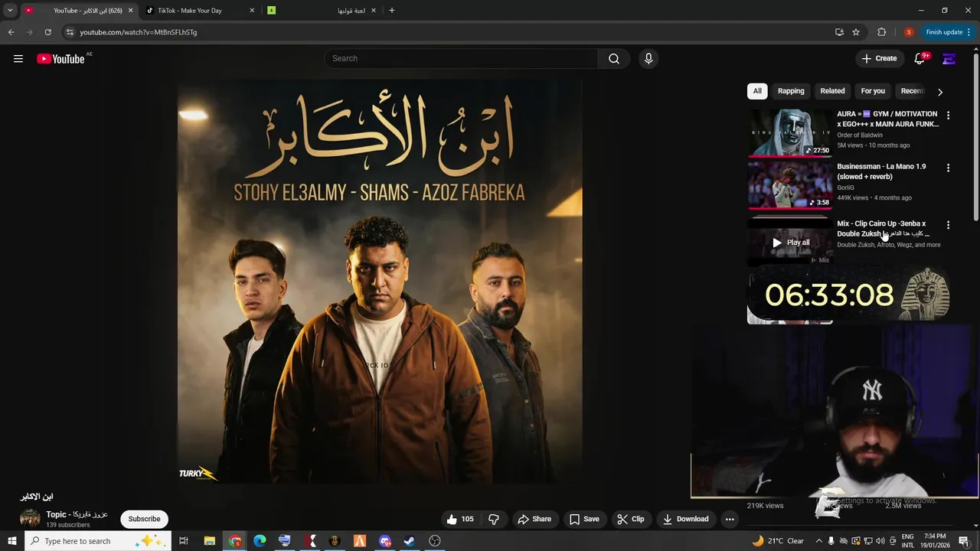The height and width of the screenshot is (551, 980).
Task: Dislike the video with thumbs down
Action: coord(494,519)
